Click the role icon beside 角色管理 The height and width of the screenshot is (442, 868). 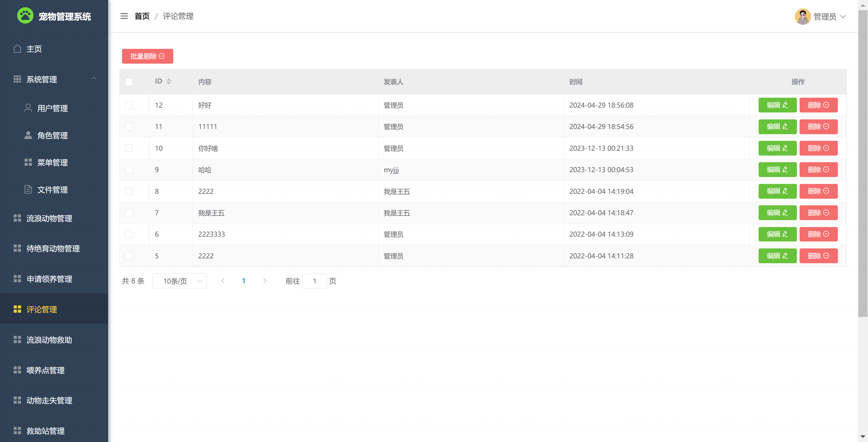[x=28, y=135]
